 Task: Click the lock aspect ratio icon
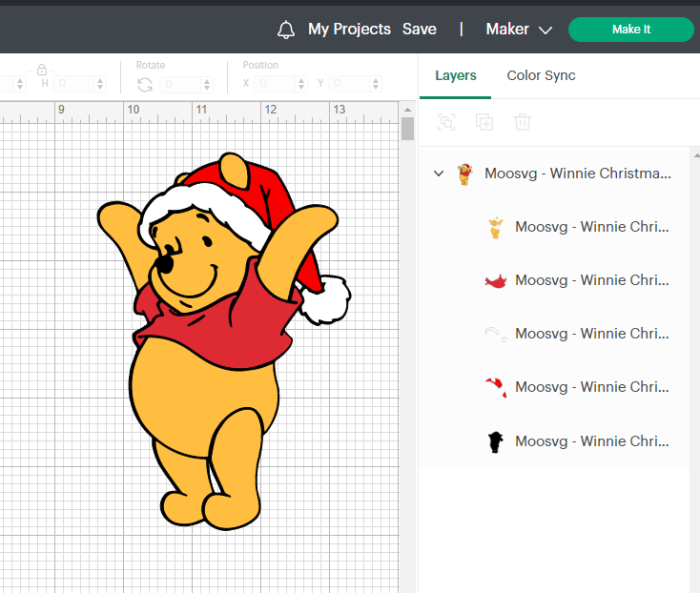(x=42, y=70)
